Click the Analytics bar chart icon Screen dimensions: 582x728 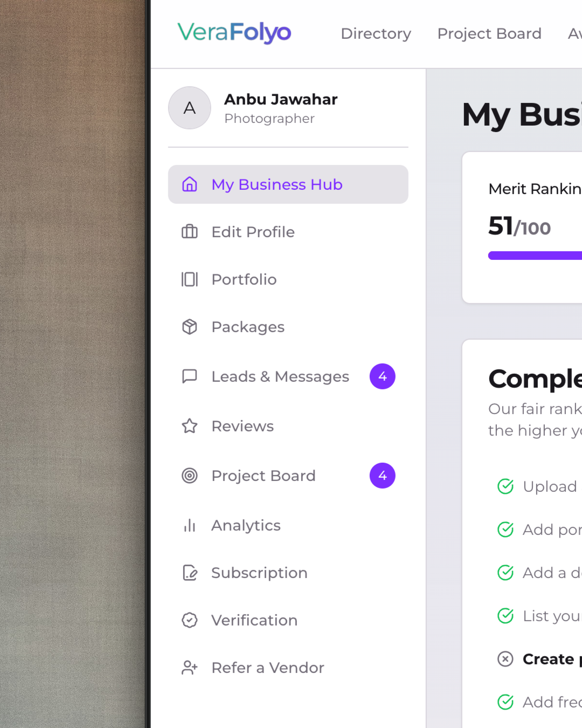(190, 525)
